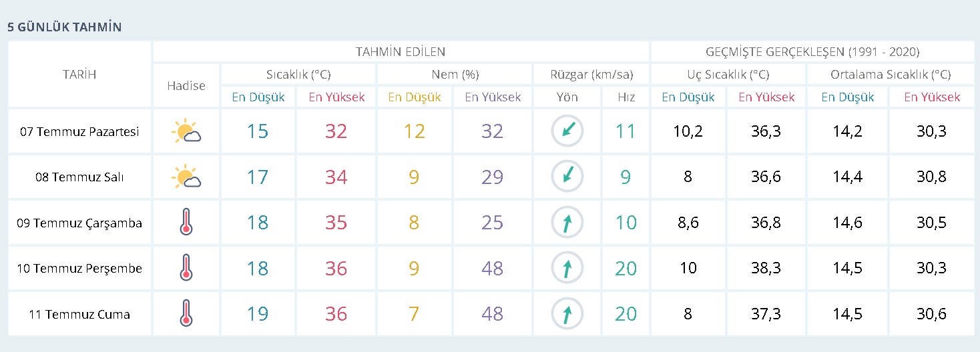This screenshot has height=352, width=980.
Task: Click the 38,3 extreme high temperature value
Action: pyautogui.click(x=766, y=268)
